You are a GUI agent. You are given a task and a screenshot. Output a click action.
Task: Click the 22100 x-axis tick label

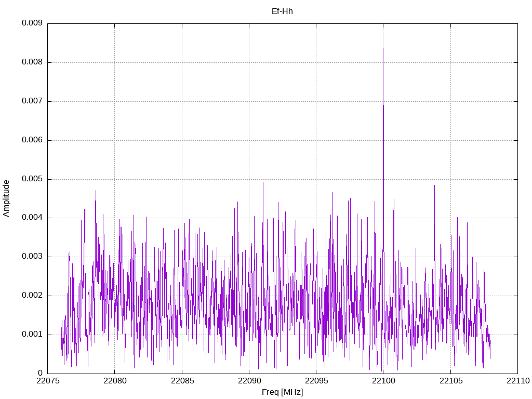(383, 381)
